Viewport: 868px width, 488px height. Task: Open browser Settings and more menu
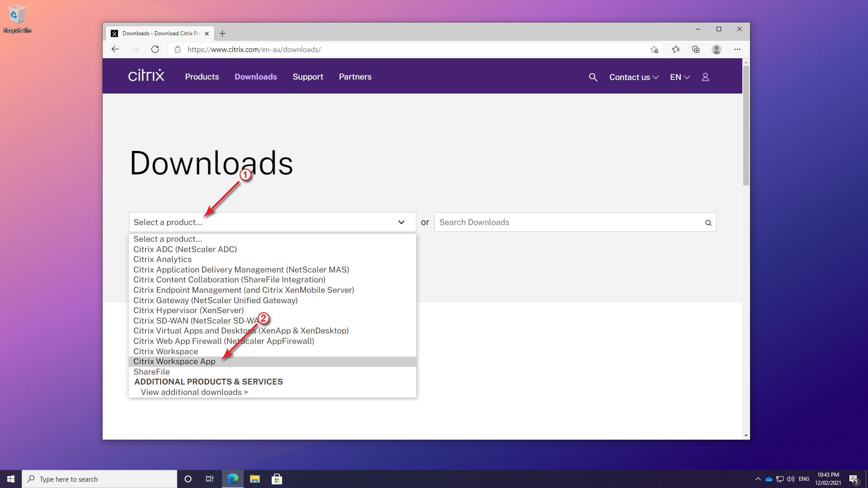tap(737, 49)
